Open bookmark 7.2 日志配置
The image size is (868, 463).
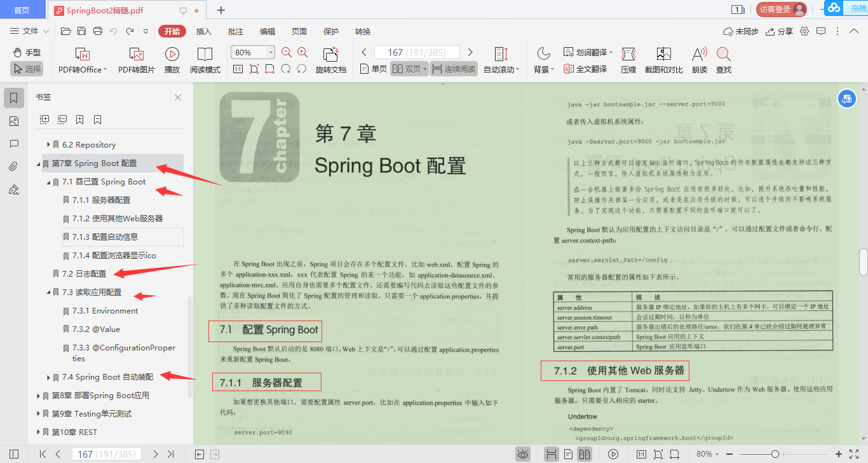[x=84, y=274]
